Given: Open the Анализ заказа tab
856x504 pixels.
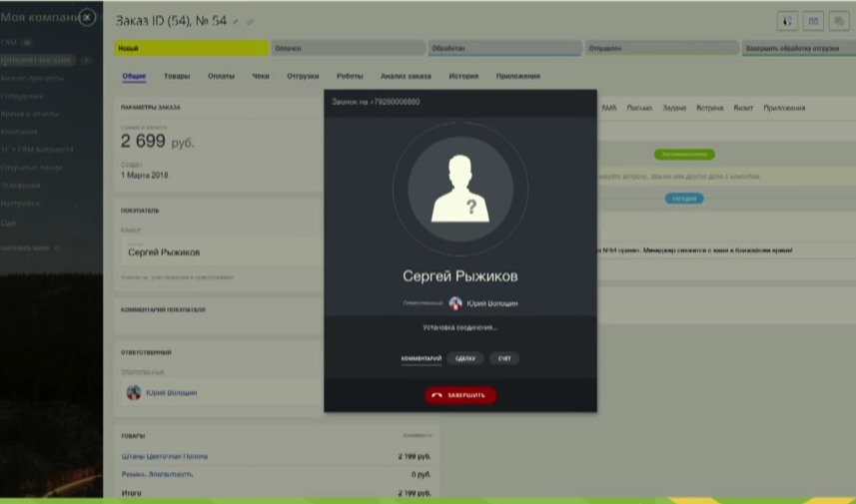Looking at the screenshot, I should 406,76.
